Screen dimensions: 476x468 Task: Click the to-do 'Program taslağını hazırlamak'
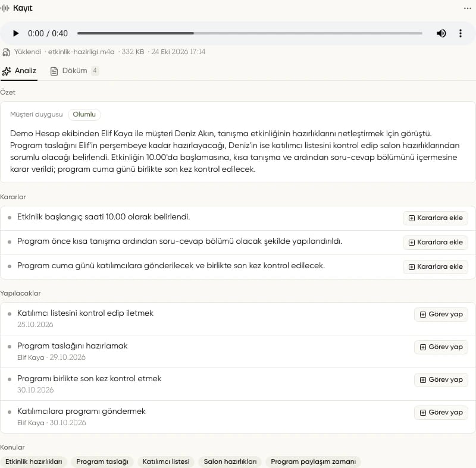[72, 345]
